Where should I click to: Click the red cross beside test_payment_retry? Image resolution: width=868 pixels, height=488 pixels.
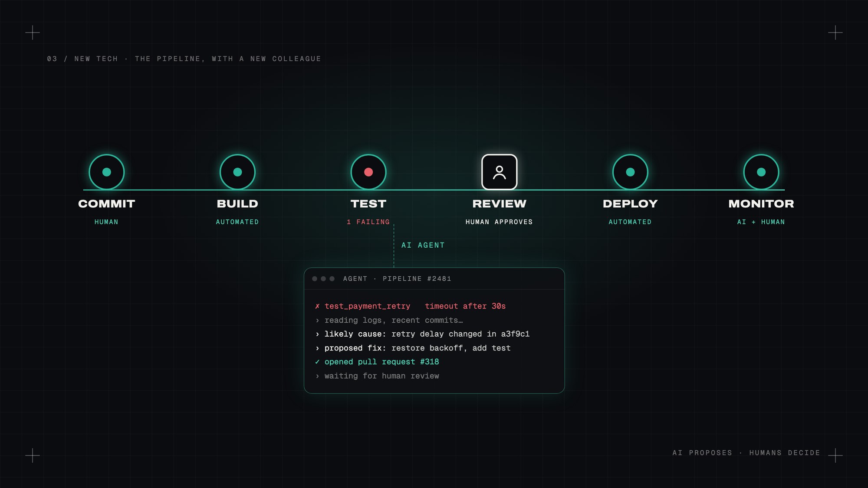point(317,306)
